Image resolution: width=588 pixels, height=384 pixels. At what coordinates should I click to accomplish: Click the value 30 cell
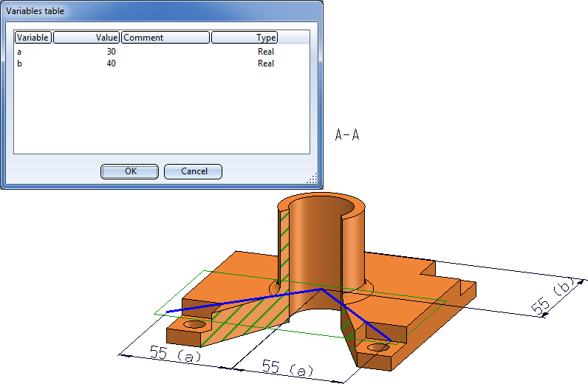click(111, 52)
